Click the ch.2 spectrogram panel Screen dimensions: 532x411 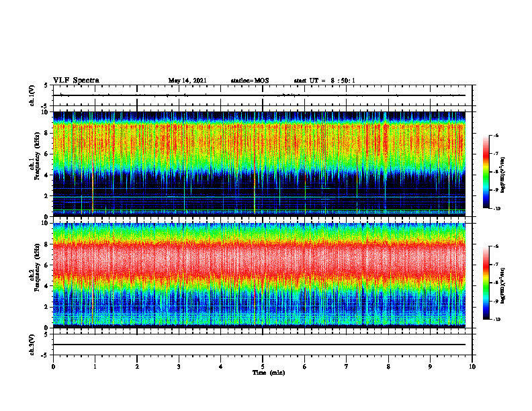tap(259, 275)
